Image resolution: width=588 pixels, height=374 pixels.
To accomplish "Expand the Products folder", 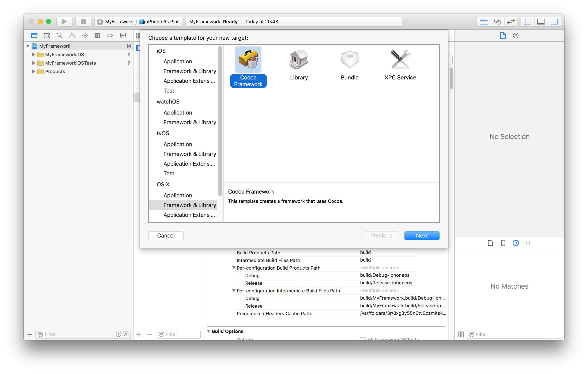I will click(x=34, y=71).
